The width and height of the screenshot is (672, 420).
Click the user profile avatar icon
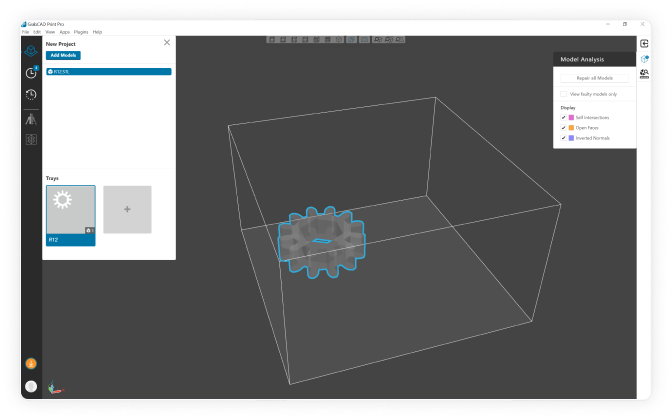[x=31, y=386]
